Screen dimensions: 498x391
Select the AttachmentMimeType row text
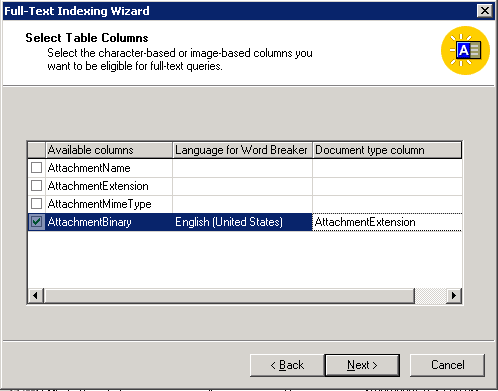[99, 204]
